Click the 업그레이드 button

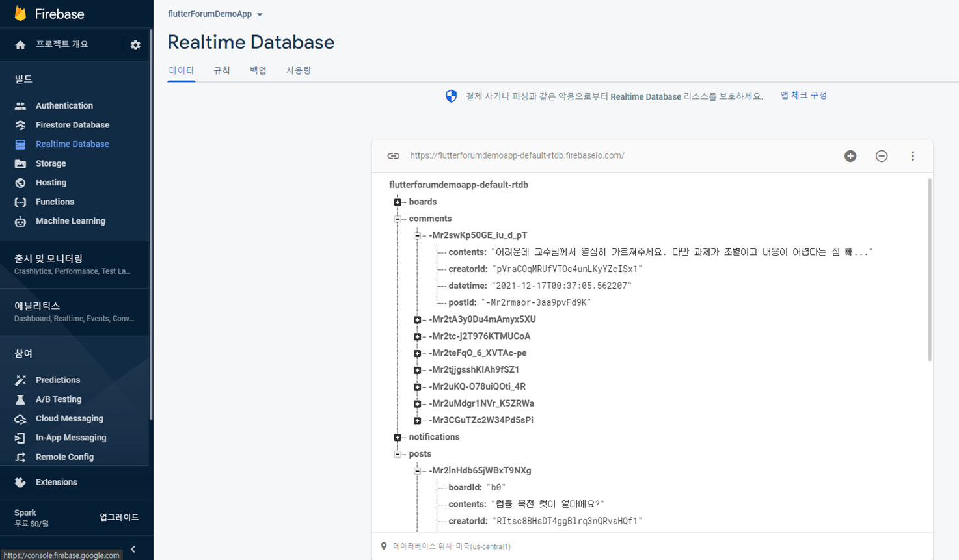(119, 518)
